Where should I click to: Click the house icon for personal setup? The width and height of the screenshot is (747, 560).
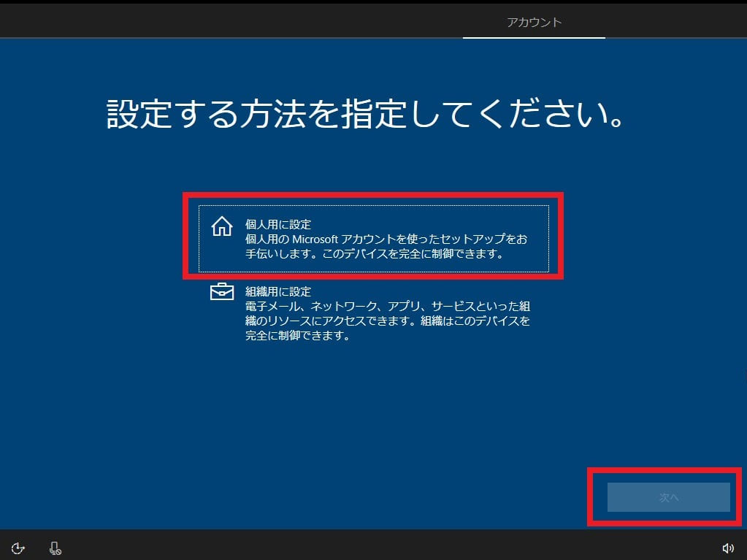[x=222, y=226]
